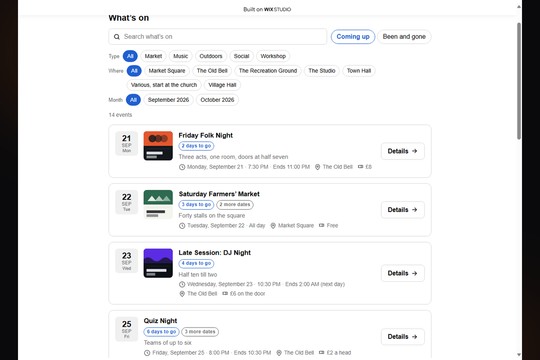Viewport: 540px width, 360px height.
Task: Click the clock icon for Quiz Night
Action: point(147,353)
